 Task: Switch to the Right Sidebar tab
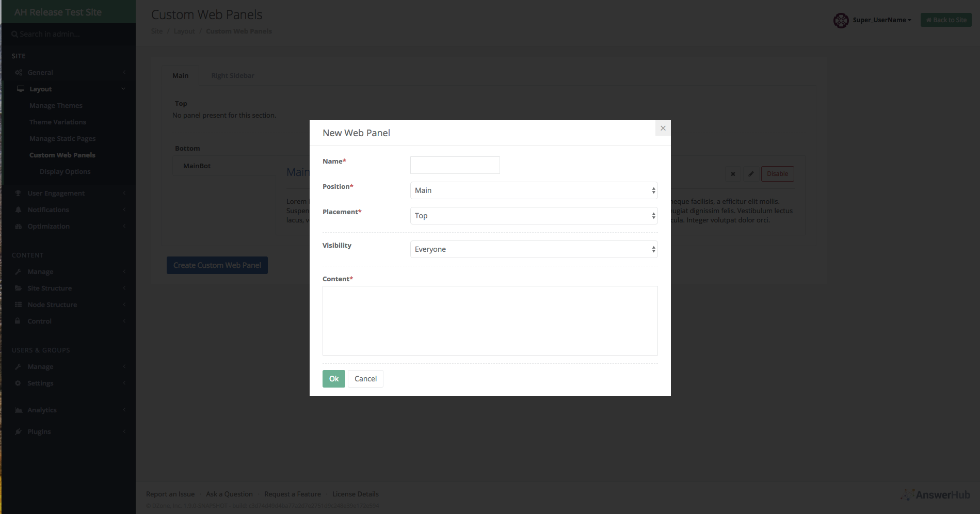click(233, 75)
